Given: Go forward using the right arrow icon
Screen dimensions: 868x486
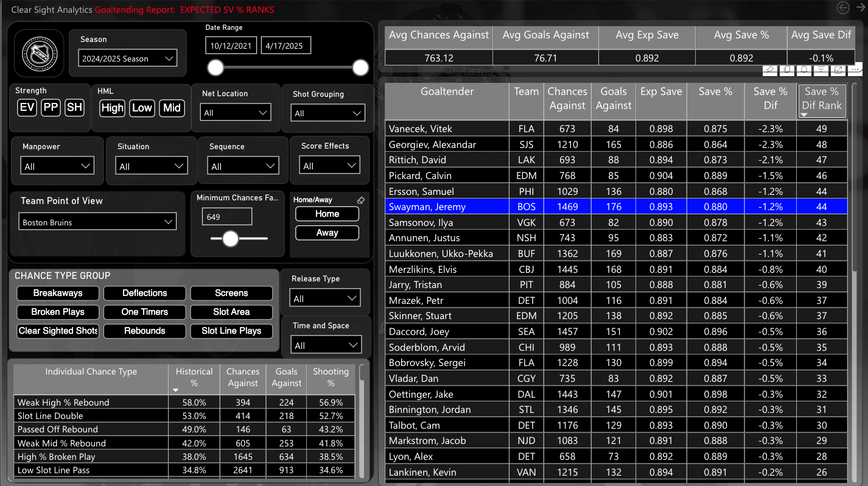Looking at the screenshot, I should tap(859, 8).
